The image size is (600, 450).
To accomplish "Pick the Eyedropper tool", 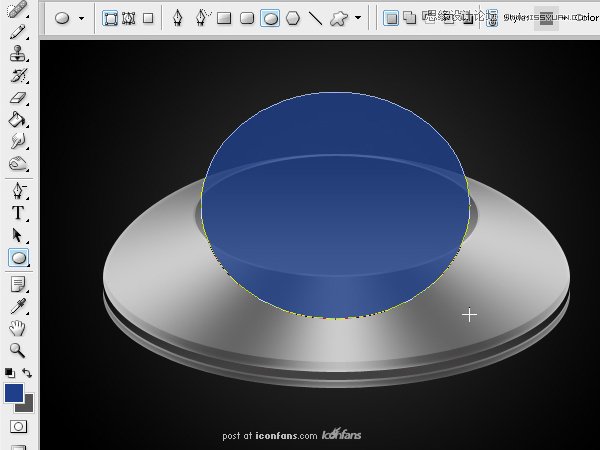I will click(18, 306).
